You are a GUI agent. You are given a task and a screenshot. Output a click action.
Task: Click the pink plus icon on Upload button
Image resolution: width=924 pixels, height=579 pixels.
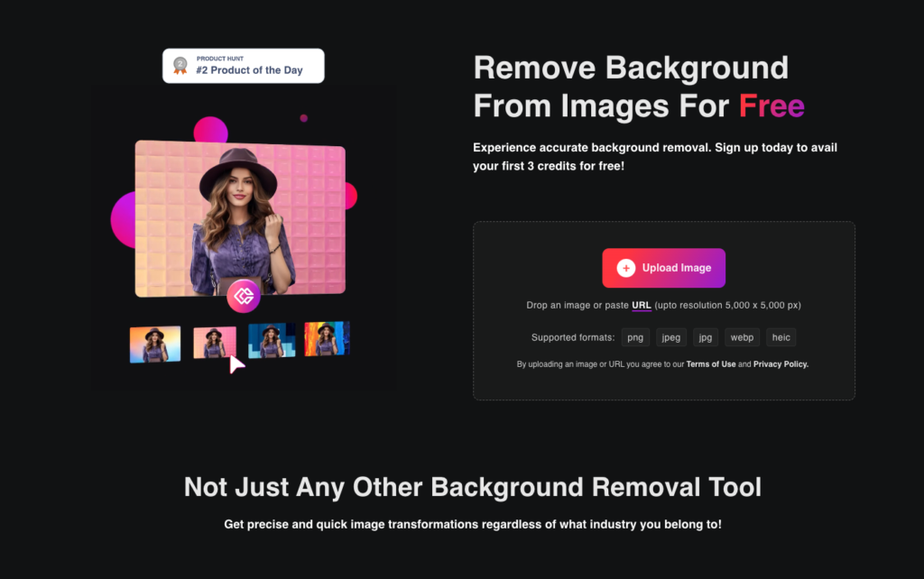pos(626,268)
